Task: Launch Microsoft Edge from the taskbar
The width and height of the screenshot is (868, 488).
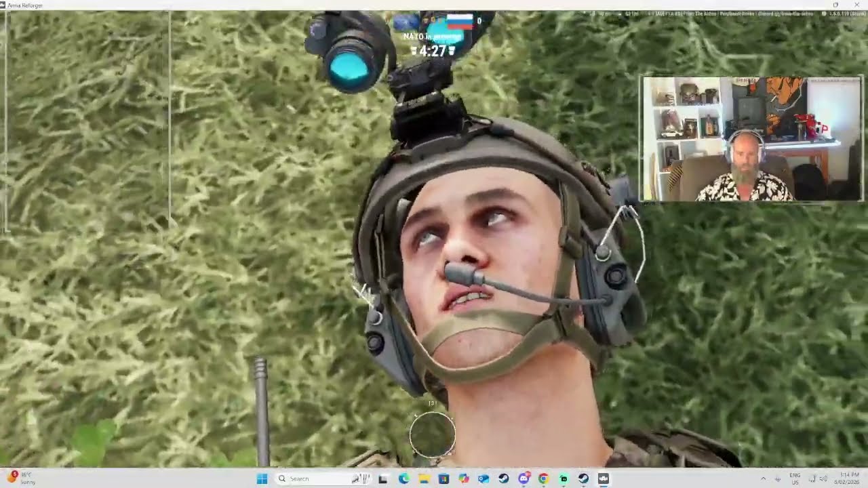Action: [x=403, y=479]
